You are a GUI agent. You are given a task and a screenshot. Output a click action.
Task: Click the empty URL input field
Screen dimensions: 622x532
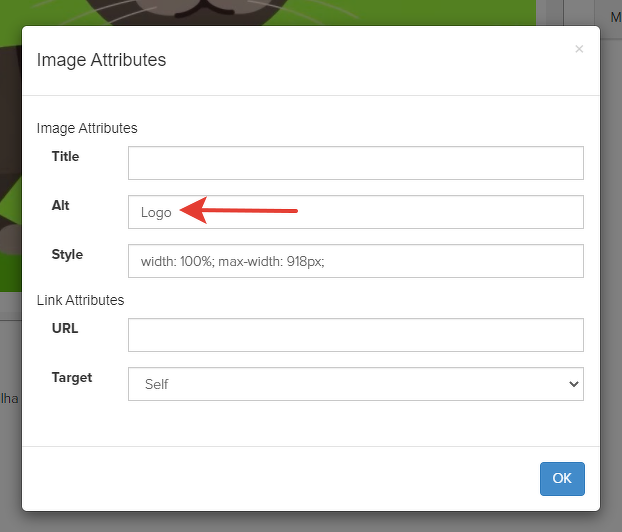coord(355,335)
